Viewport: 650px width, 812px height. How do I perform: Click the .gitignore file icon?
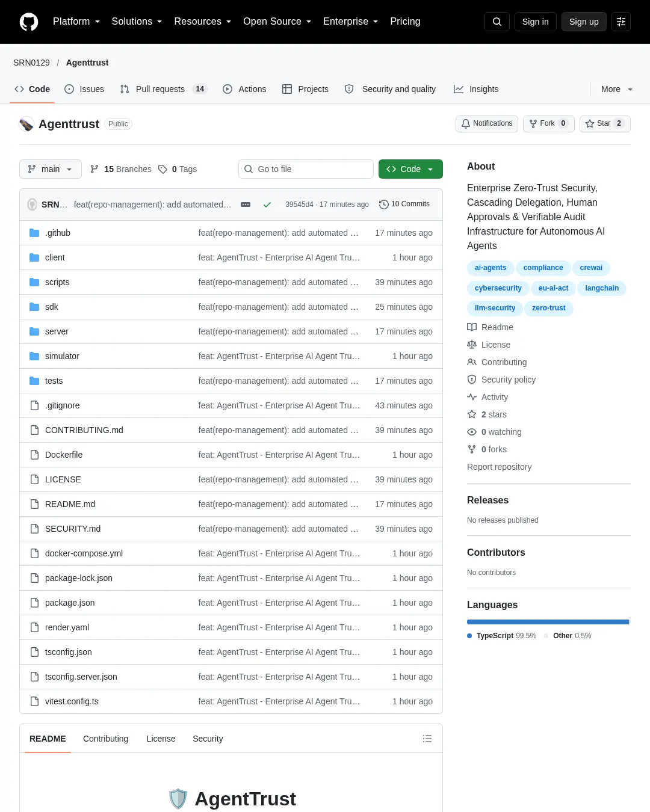(x=34, y=405)
